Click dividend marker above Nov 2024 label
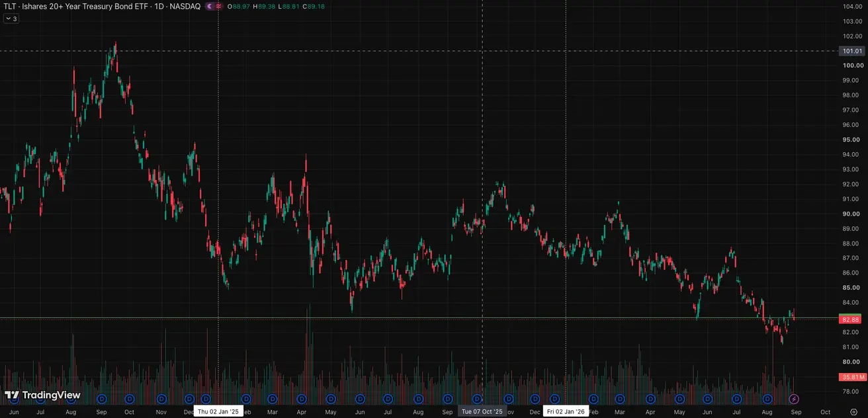This screenshot has height=418, width=868. [161, 399]
